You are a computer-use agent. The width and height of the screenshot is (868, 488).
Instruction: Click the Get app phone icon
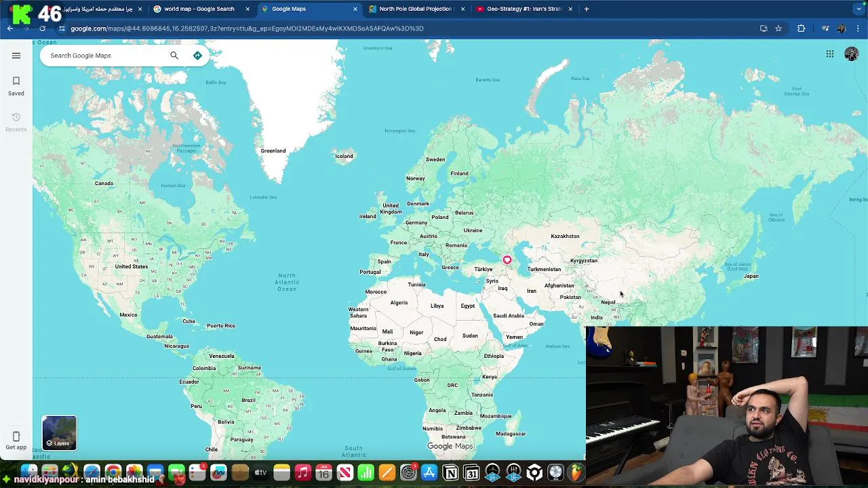16,436
